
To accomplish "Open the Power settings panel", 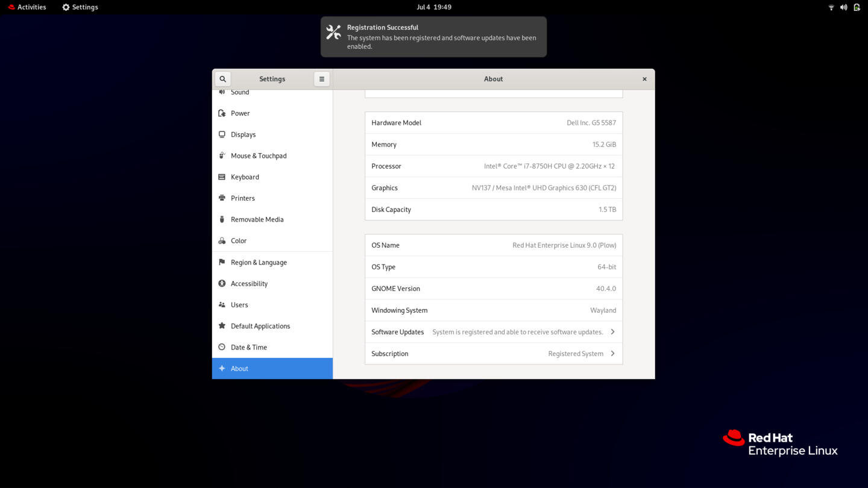I will tap(272, 113).
